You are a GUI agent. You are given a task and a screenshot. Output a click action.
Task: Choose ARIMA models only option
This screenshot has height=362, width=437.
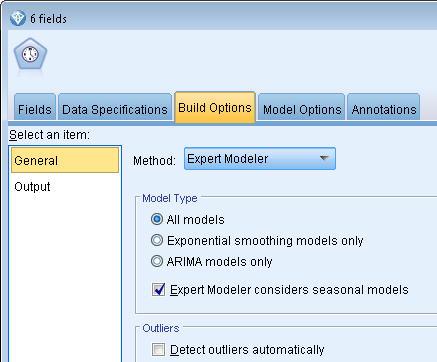[157, 261]
